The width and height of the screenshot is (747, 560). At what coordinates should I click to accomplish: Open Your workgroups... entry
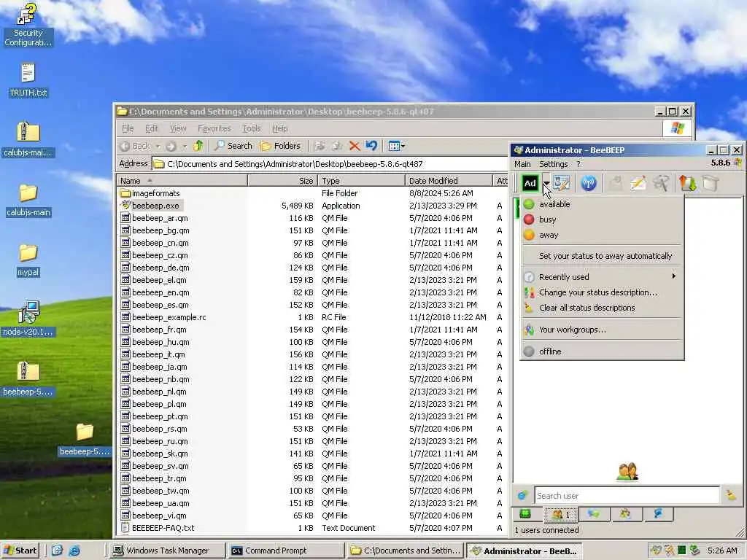coord(602,330)
